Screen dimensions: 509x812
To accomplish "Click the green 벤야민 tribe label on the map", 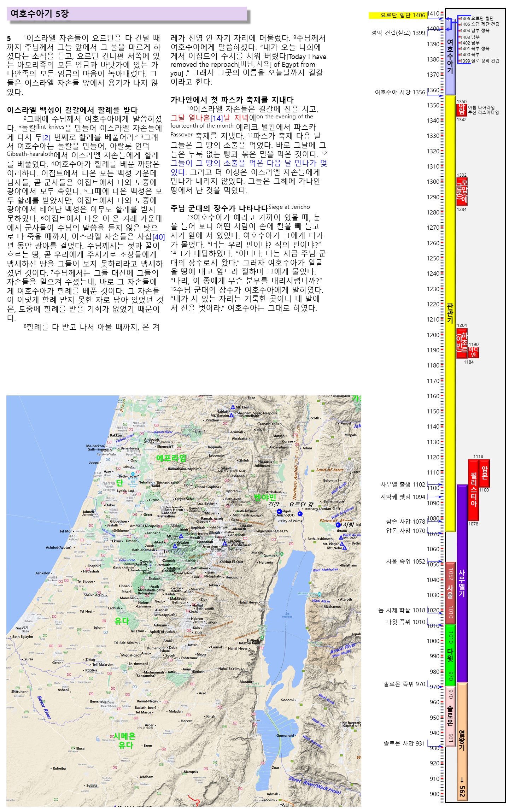I will point(265,498).
